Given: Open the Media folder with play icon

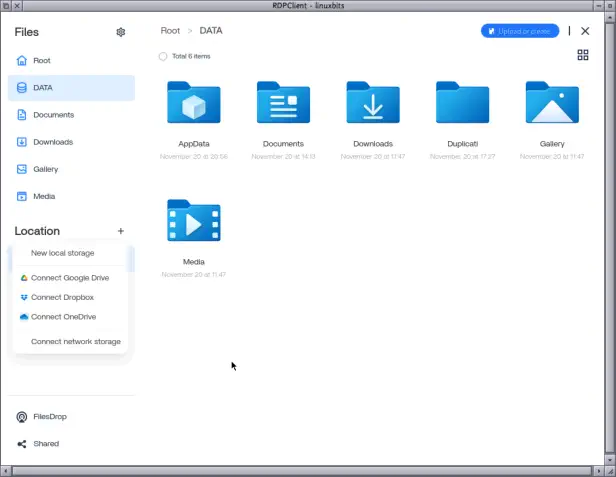Looking at the screenshot, I should [194, 222].
